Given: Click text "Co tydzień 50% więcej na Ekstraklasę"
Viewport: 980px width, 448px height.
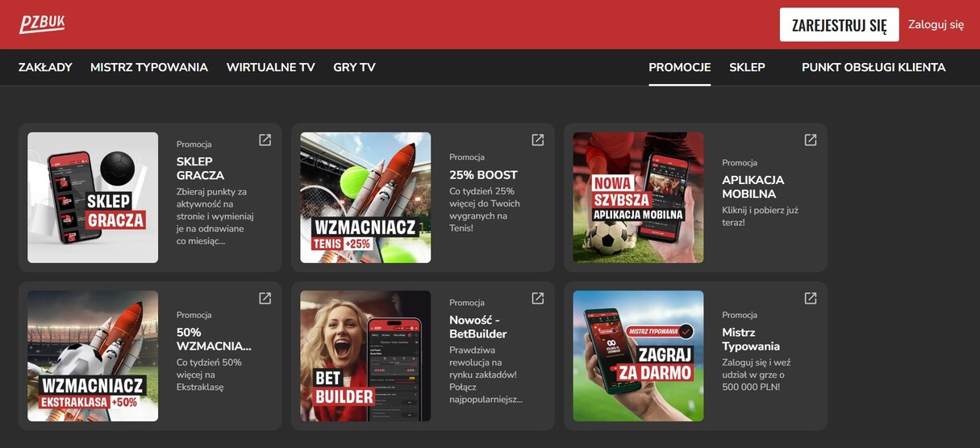Looking at the screenshot, I should (209, 375).
